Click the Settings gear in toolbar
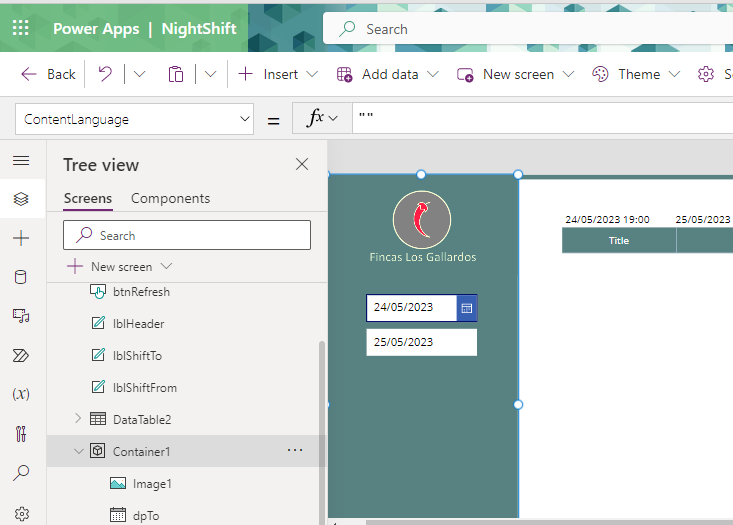733x525 pixels. click(x=706, y=74)
